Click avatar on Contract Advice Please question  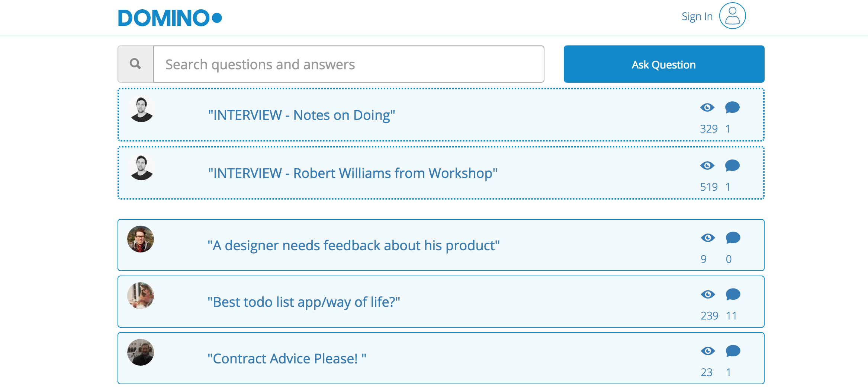pyautogui.click(x=141, y=352)
